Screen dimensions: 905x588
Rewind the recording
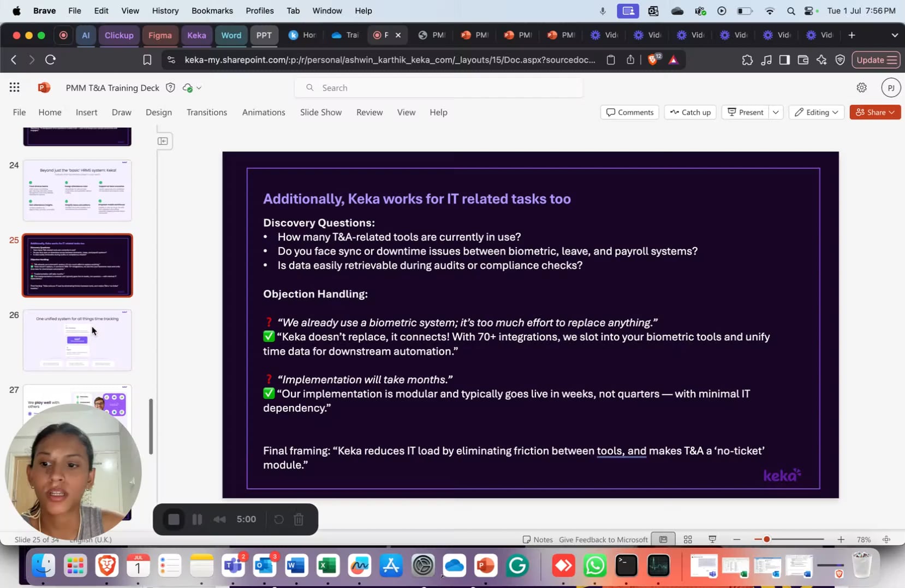219,519
